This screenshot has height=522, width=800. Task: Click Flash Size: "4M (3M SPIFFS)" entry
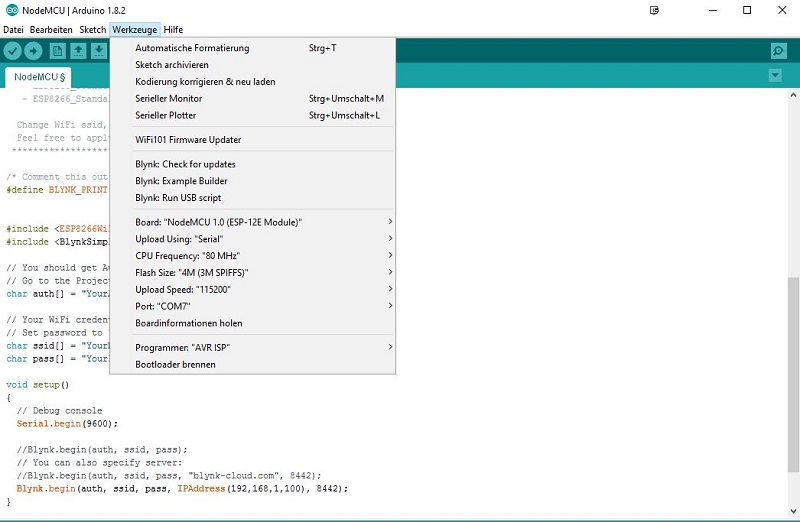253,272
